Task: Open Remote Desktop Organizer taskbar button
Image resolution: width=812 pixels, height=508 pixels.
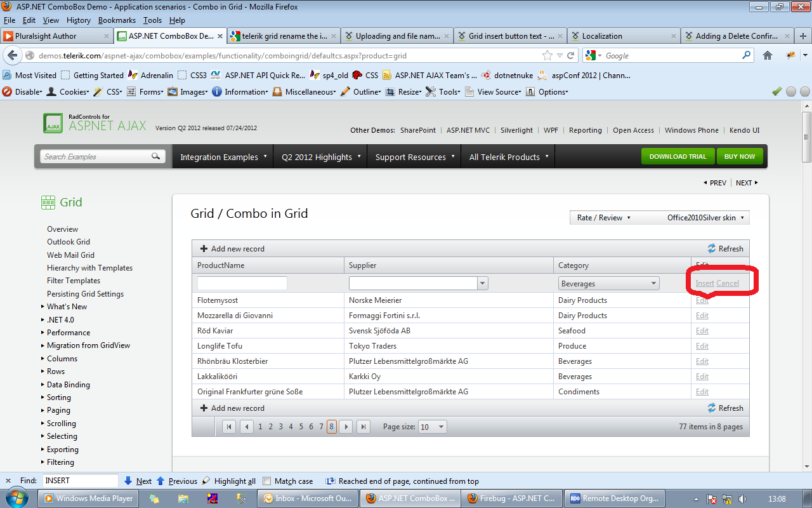Action: 614,498
